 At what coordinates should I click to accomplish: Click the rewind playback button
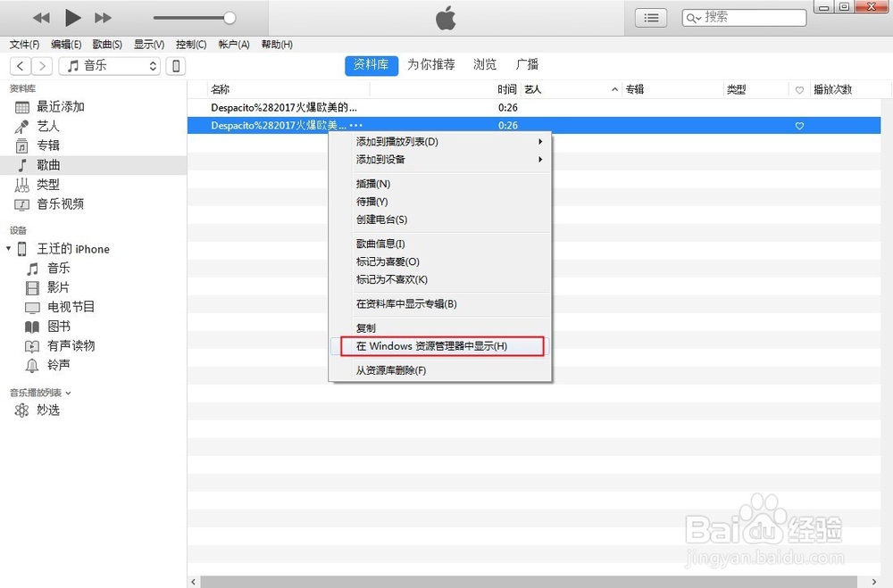point(41,18)
